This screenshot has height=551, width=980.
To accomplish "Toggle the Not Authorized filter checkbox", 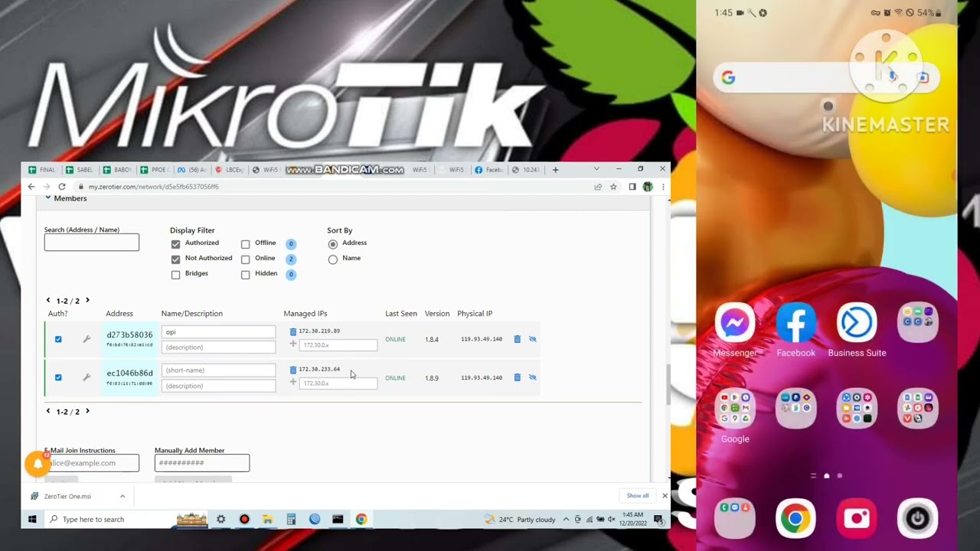I will click(x=175, y=259).
